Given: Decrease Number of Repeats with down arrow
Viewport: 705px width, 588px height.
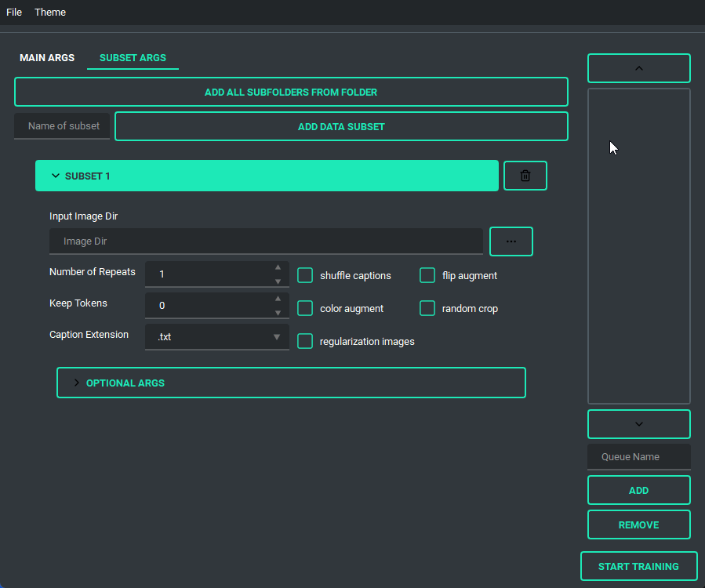Looking at the screenshot, I should [278, 281].
